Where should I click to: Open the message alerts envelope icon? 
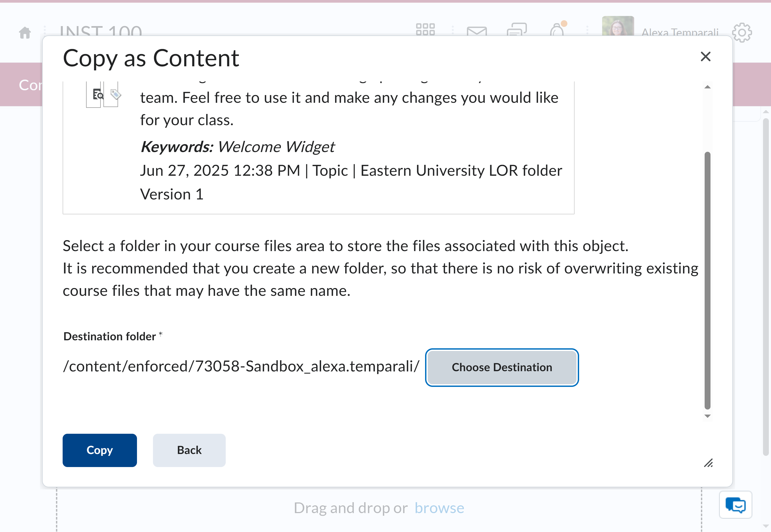point(477,31)
